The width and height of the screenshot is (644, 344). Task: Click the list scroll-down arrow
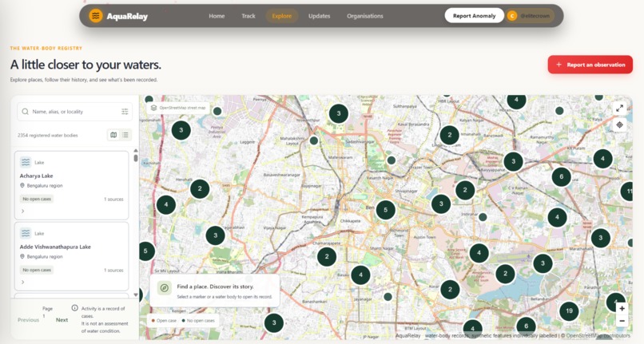point(136,295)
